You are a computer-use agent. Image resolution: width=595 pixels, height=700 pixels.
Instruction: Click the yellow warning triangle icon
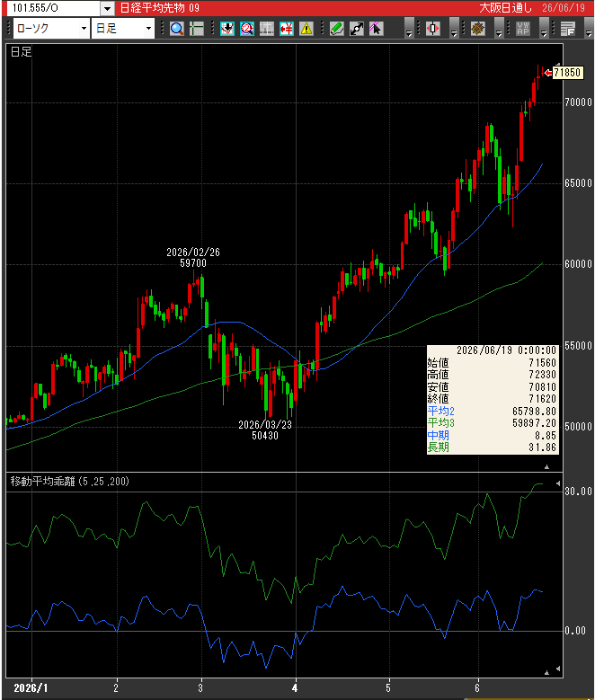pyautogui.click(x=306, y=29)
